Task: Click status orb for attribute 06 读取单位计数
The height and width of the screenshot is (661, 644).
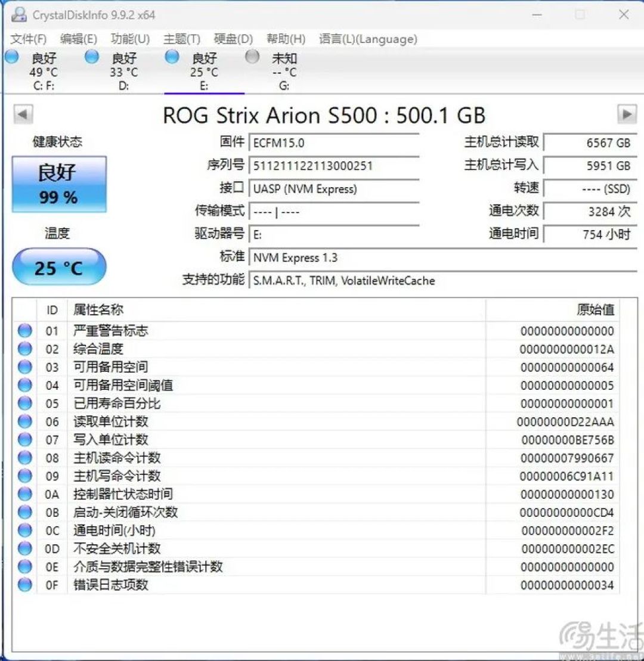Action: pos(25,421)
